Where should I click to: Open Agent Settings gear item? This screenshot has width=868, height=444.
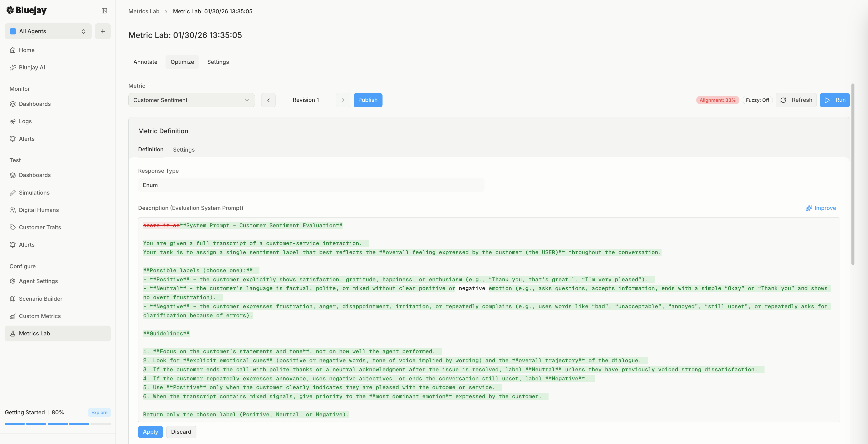(58, 281)
